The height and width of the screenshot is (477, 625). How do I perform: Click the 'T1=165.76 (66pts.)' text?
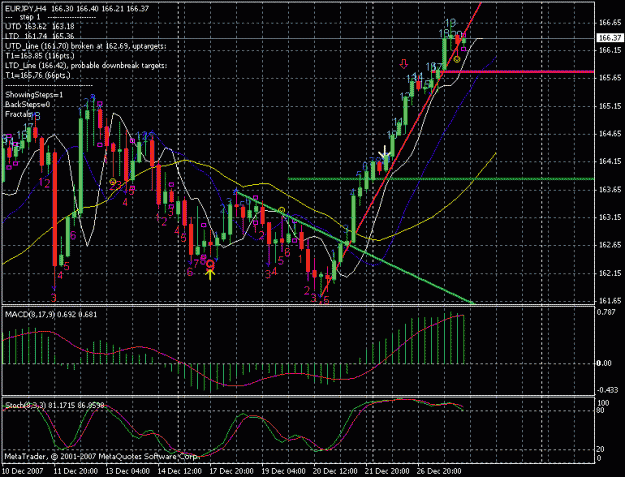click(x=38, y=75)
